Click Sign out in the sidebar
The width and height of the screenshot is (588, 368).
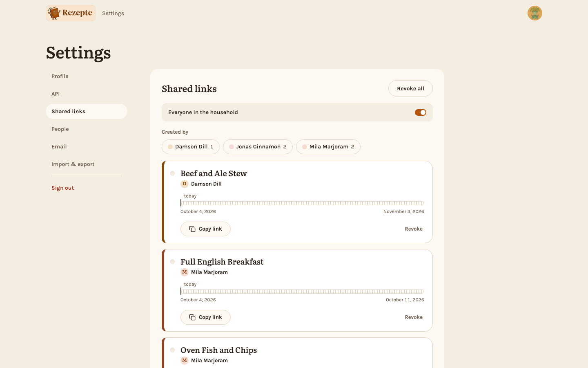point(62,188)
